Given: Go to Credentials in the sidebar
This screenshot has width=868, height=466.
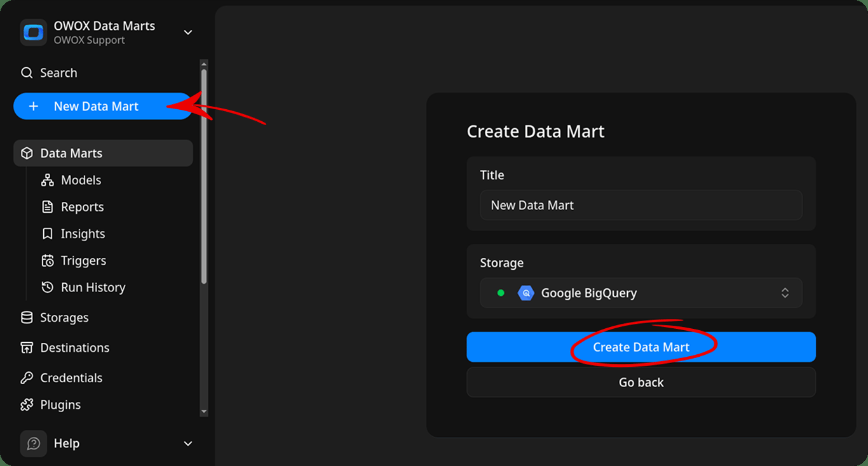Looking at the screenshot, I should click(x=71, y=378).
